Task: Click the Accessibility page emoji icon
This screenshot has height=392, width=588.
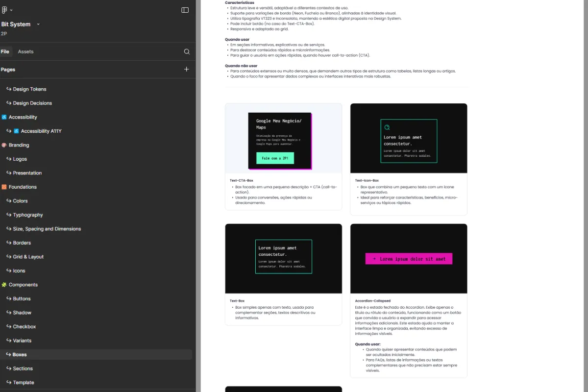Action: pyautogui.click(x=4, y=117)
